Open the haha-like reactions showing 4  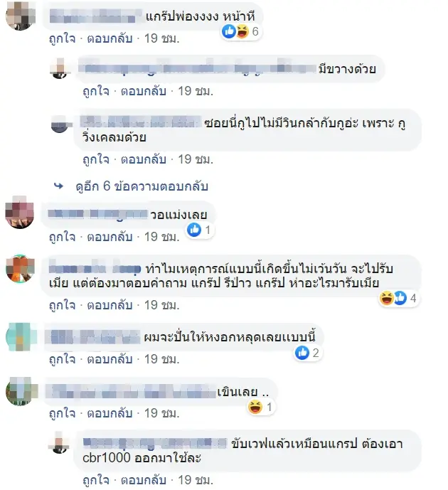pyautogui.click(x=398, y=298)
